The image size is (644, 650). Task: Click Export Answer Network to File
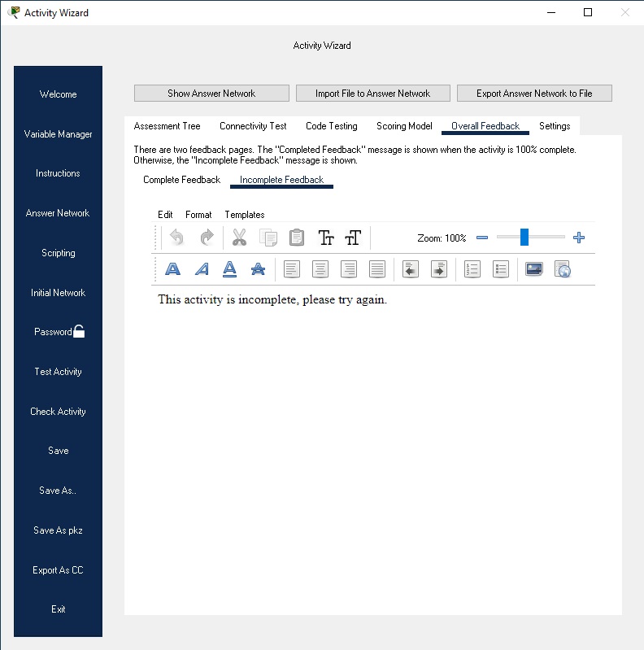[534, 94]
